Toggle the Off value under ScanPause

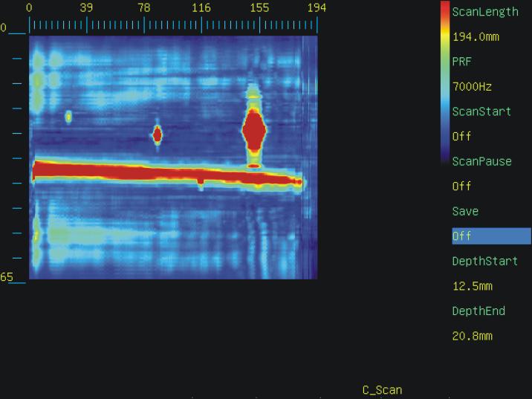(x=461, y=186)
